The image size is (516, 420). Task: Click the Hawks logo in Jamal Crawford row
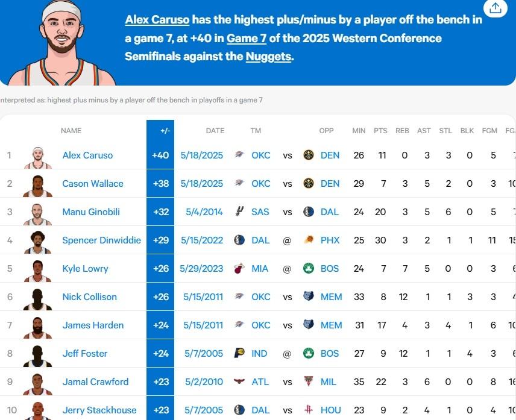click(239, 381)
